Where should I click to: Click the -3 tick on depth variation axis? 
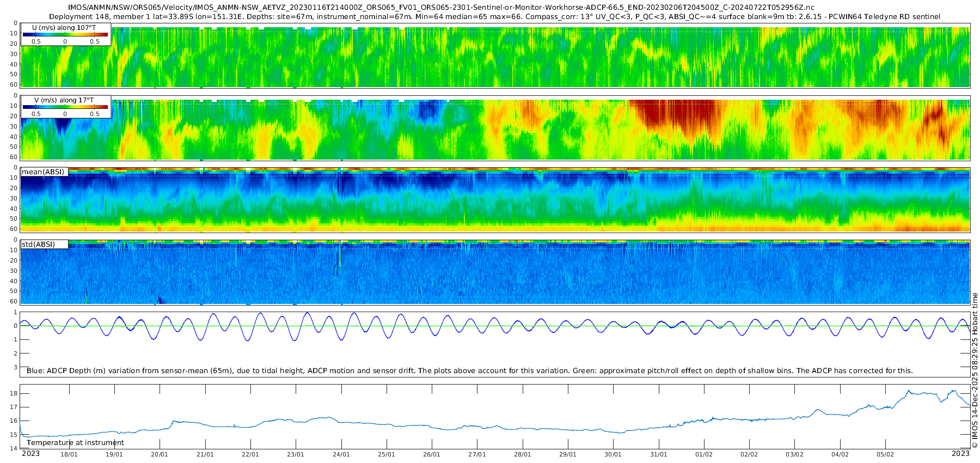[x=15, y=368]
